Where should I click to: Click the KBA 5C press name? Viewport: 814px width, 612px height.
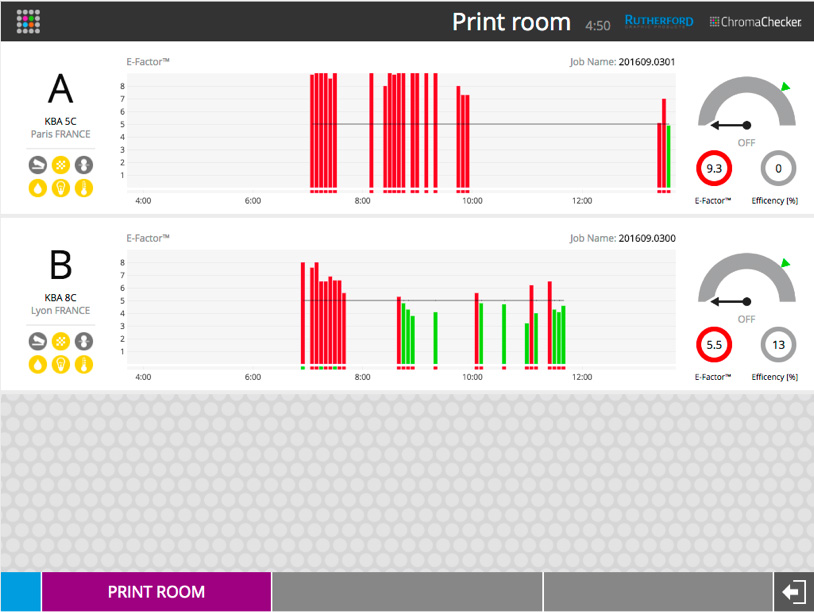[60, 121]
